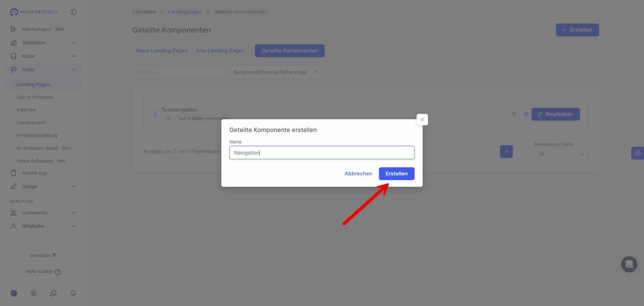
Task: Delete Testnavigation using the trash icon
Action: 513,114
